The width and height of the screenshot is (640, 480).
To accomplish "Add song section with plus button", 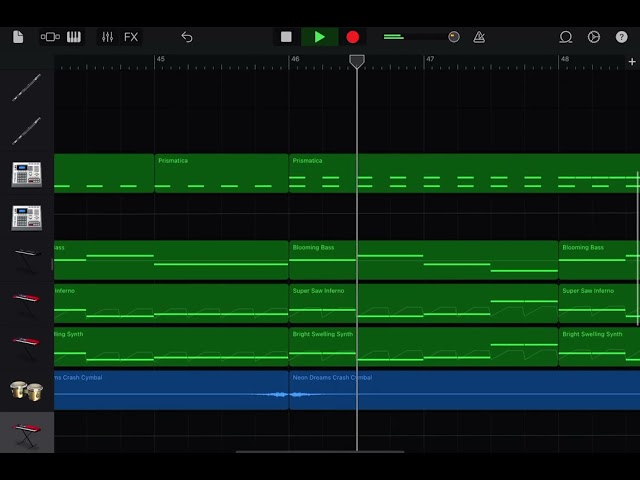I will click(x=632, y=62).
